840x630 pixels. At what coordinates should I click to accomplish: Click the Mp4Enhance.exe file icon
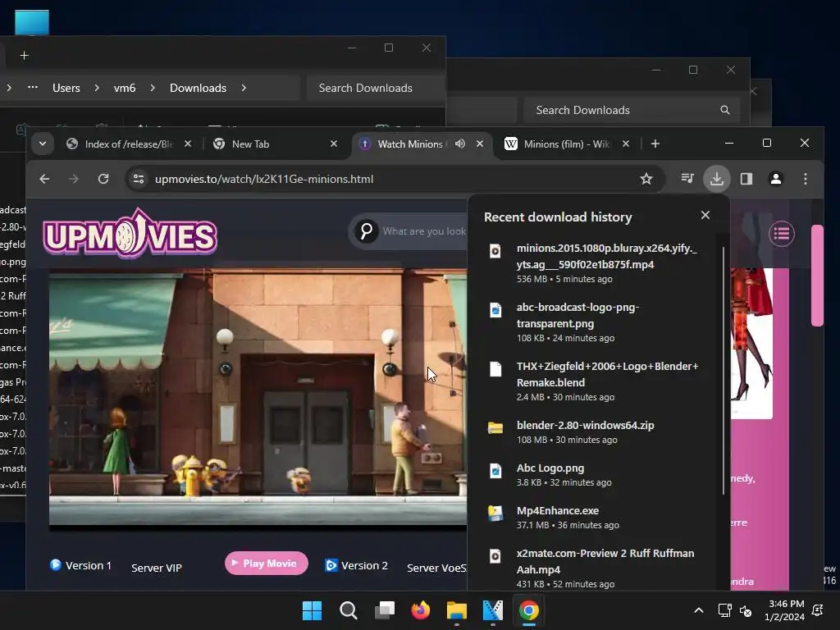coord(495,513)
